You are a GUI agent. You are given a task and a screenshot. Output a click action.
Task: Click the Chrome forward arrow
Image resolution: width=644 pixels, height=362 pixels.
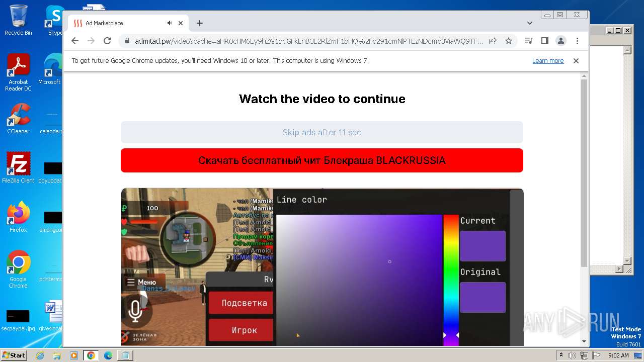click(91, 41)
